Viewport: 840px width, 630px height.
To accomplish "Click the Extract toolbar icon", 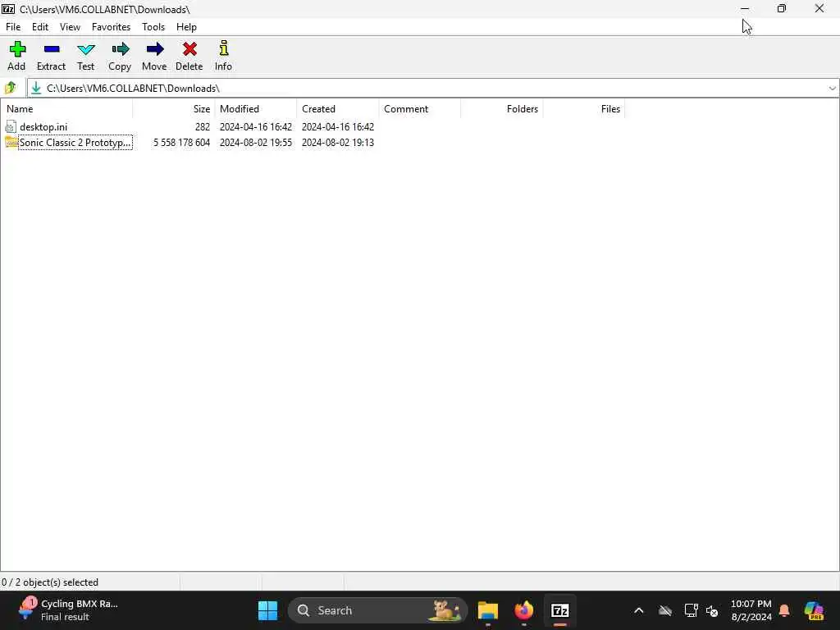I will coord(52,49).
